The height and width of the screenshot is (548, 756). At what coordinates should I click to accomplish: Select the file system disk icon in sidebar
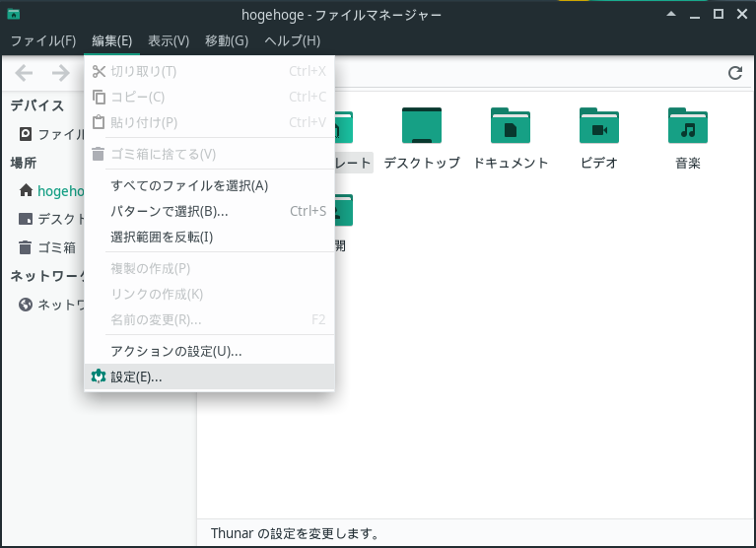[x=26, y=133]
